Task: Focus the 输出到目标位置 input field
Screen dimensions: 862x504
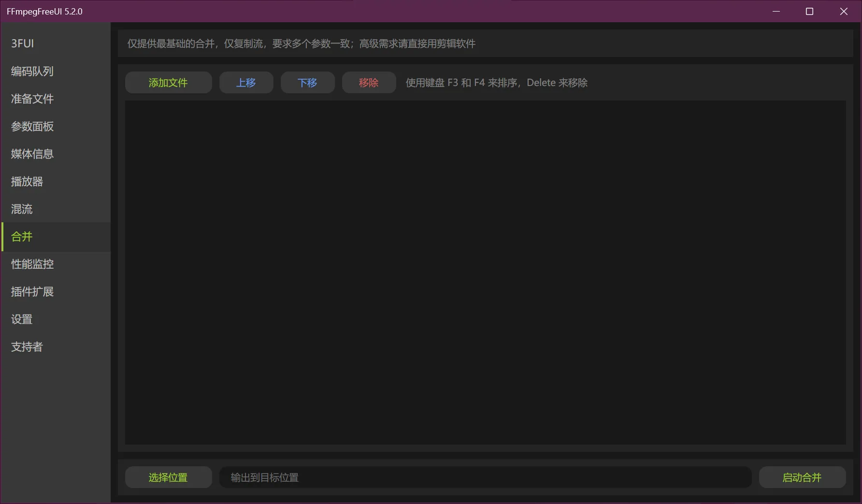Action: click(x=485, y=477)
